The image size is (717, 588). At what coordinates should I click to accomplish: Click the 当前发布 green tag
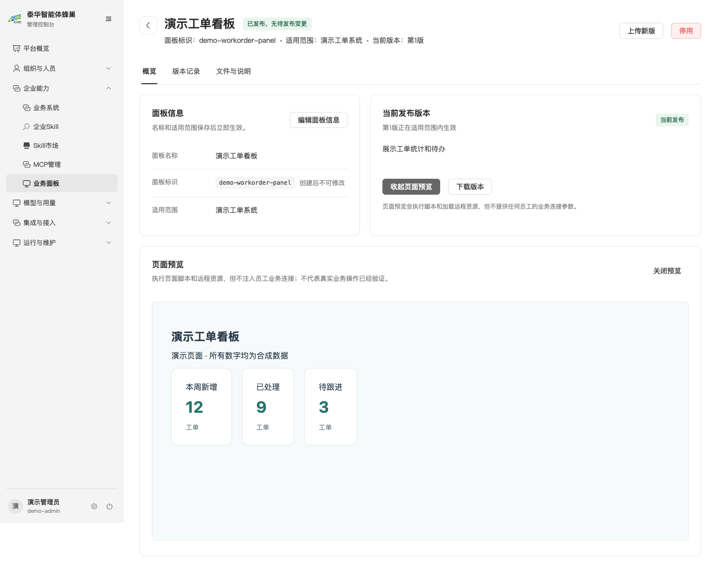tap(672, 120)
